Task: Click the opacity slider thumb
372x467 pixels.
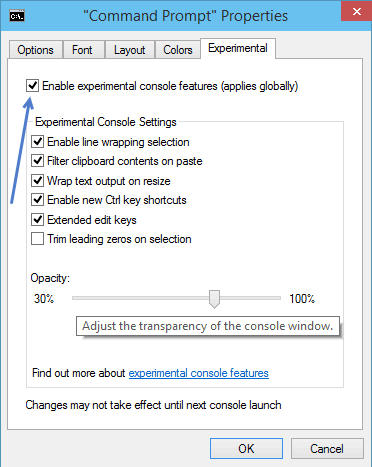Action: [x=214, y=299]
